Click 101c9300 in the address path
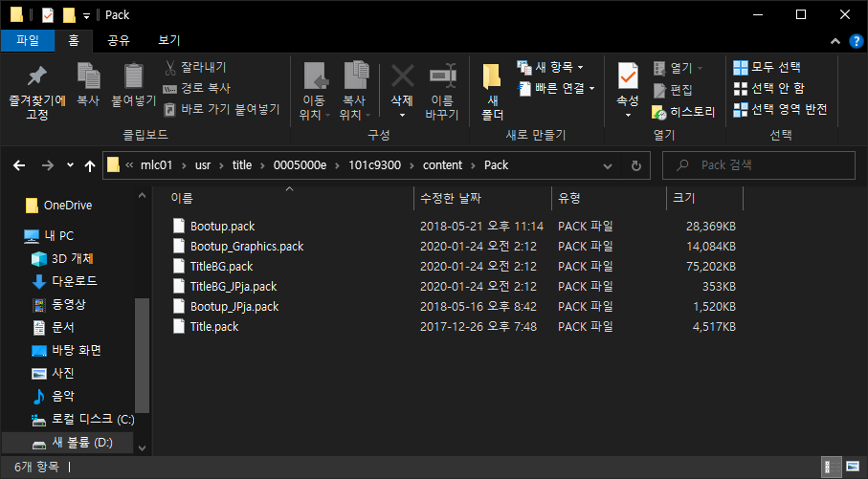The height and width of the screenshot is (479, 868). pos(375,165)
